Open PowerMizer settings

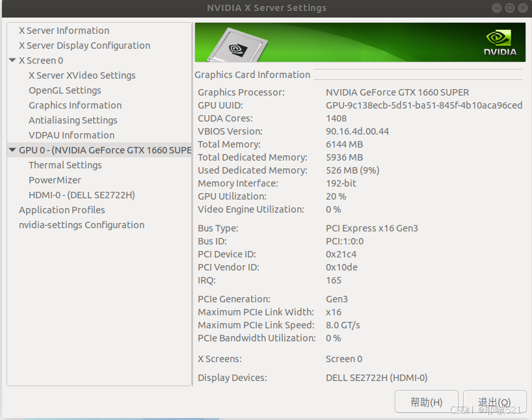pyautogui.click(x=56, y=179)
